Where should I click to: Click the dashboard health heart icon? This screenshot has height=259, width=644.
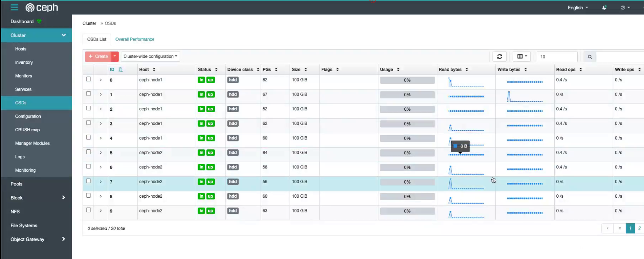point(39,22)
